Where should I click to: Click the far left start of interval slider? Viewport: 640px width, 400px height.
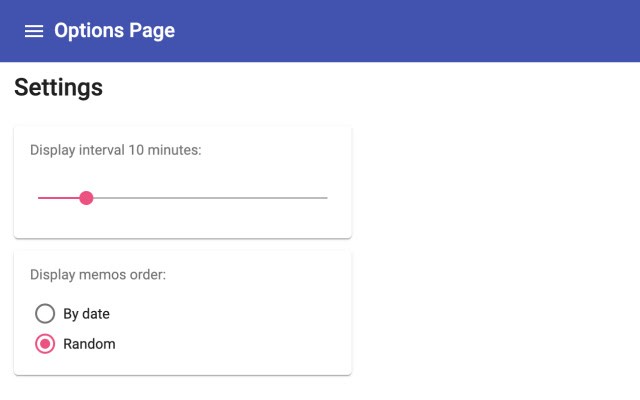tap(39, 198)
